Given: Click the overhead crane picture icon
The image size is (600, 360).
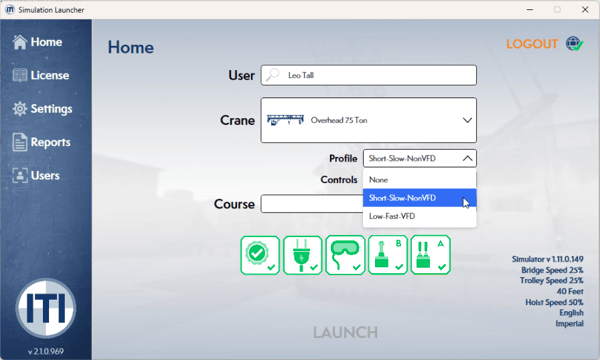Looking at the screenshot, I should [285, 120].
